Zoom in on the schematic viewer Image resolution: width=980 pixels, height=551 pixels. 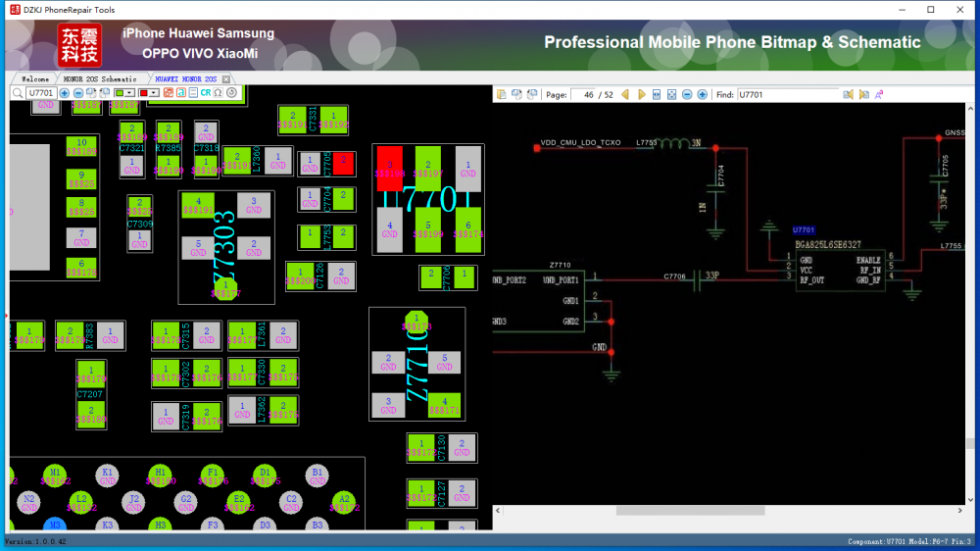point(703,95)
